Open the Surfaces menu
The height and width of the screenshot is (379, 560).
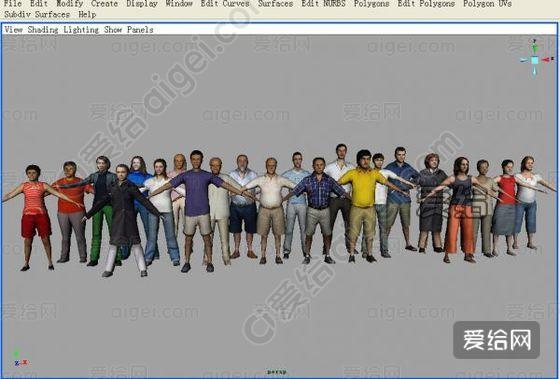click(x=275, y=4)
